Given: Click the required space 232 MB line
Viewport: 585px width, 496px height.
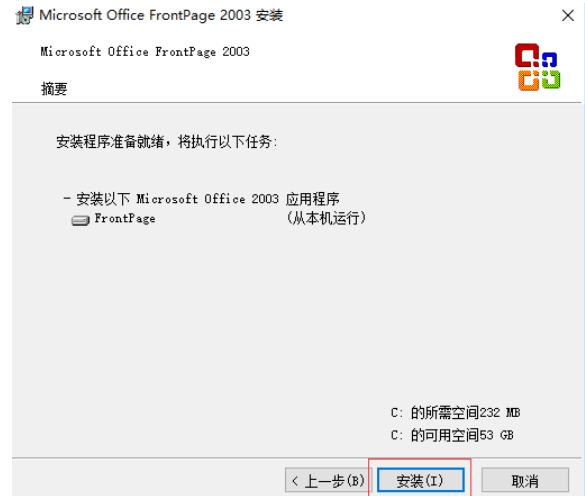Looking at the screenshot, I should [x=455, y=413].
